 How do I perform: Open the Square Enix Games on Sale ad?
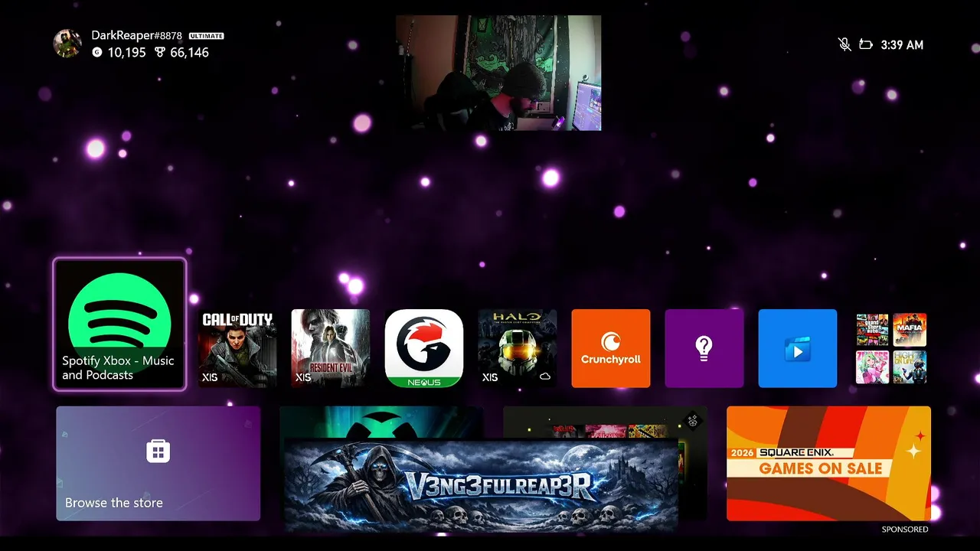(x=828, y=463)
